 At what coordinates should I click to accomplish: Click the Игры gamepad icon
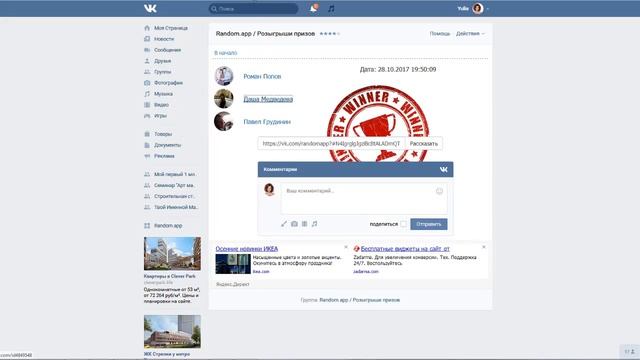point(147,116)
